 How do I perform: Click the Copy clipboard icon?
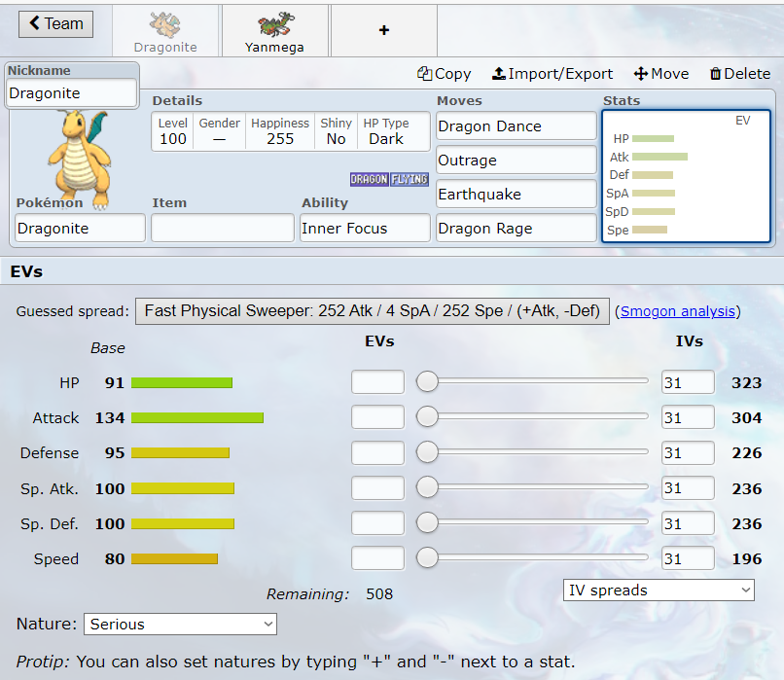(424, 74)
